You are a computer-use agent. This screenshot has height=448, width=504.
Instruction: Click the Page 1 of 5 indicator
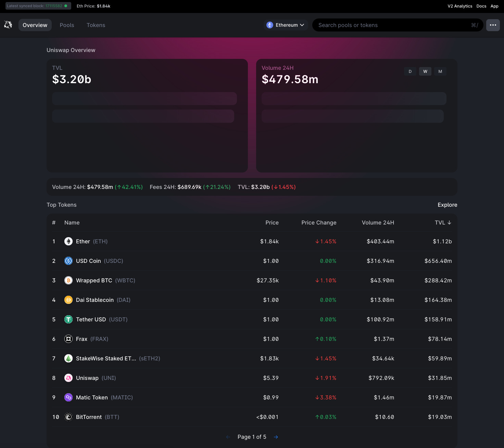252,437
